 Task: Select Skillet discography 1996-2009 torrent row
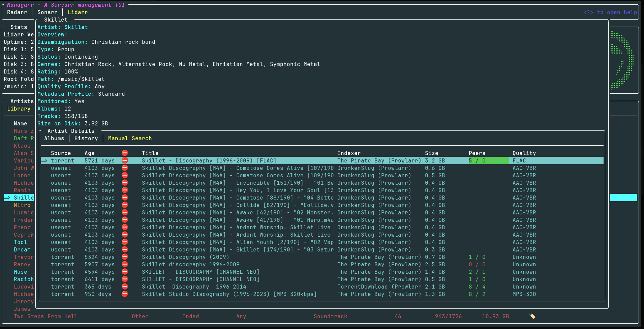pos(190,264)
